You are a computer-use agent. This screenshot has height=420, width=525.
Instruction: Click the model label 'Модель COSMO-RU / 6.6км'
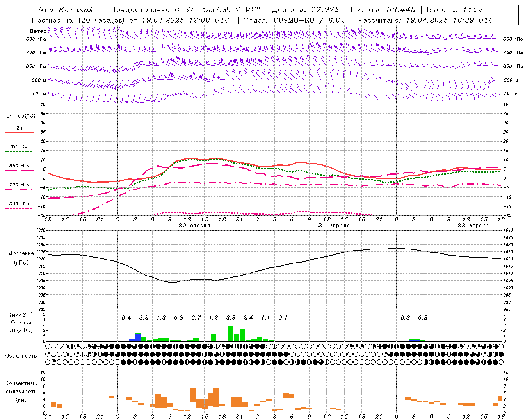[x=295, y=20]
